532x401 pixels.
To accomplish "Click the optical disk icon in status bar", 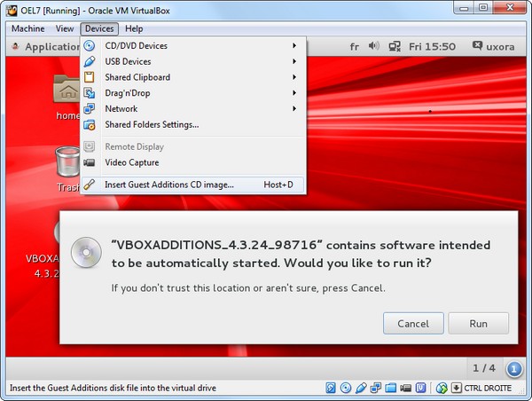I will pyautogui.click(x=346, y=388).
